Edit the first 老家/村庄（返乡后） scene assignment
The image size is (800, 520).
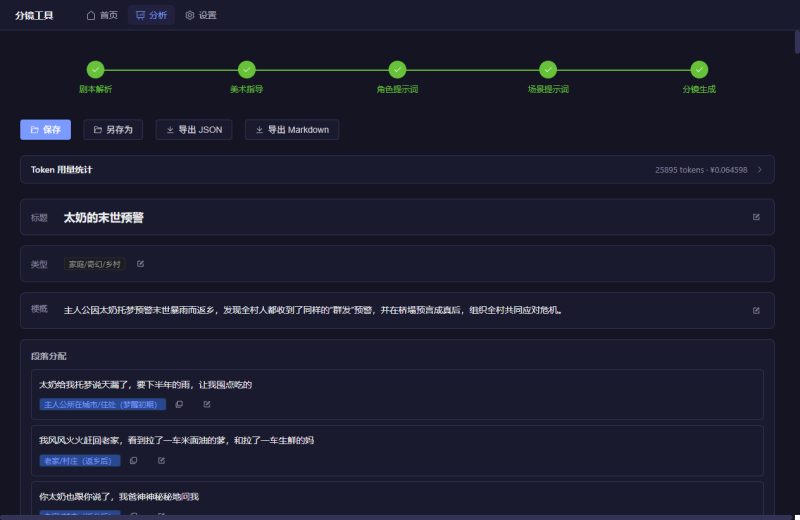point(161,461)
